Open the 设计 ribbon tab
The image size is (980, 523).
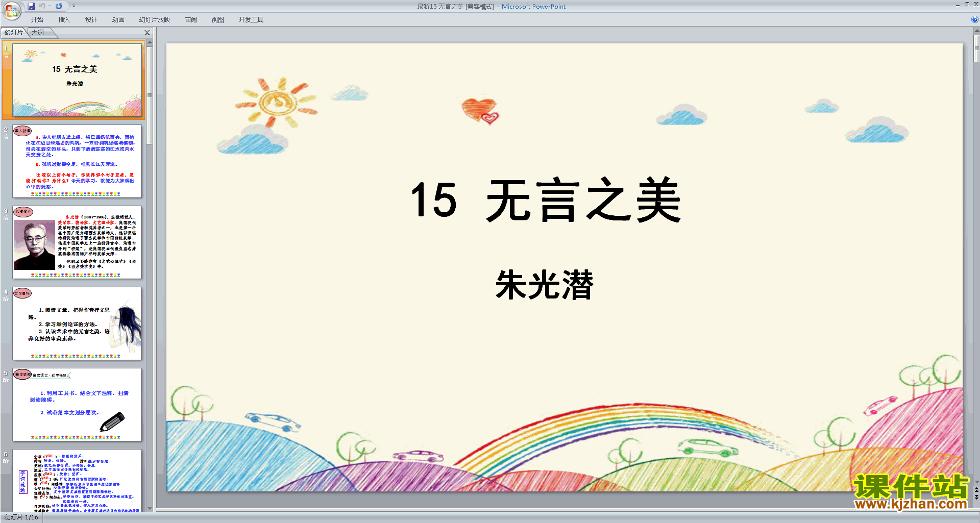coord(91,20)
